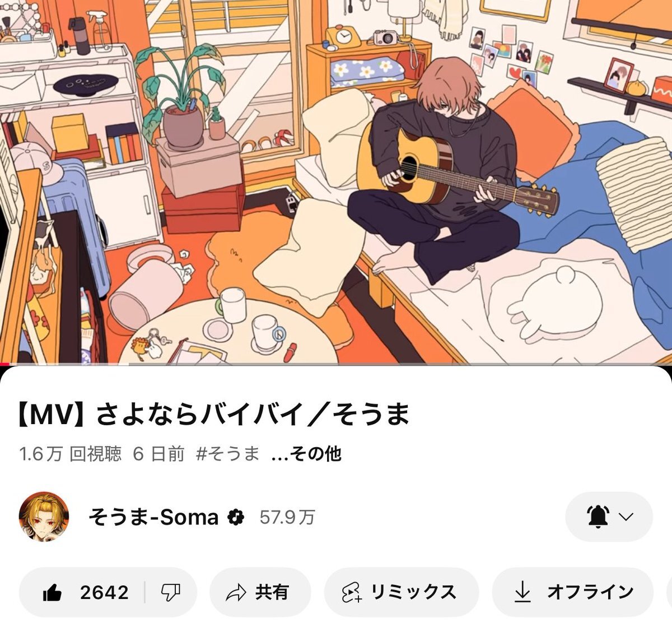Click the video title さよならバイバイ
672x632 pixels.
[x=213, y=415]
